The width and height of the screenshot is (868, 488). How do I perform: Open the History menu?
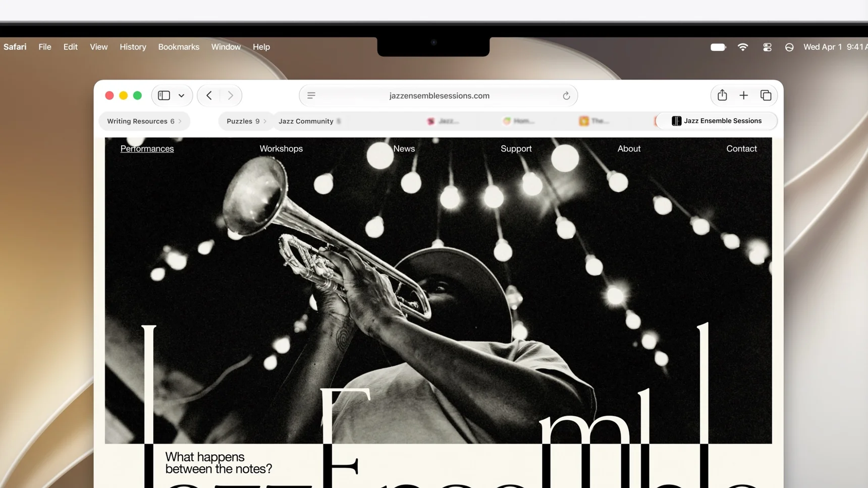133,47
